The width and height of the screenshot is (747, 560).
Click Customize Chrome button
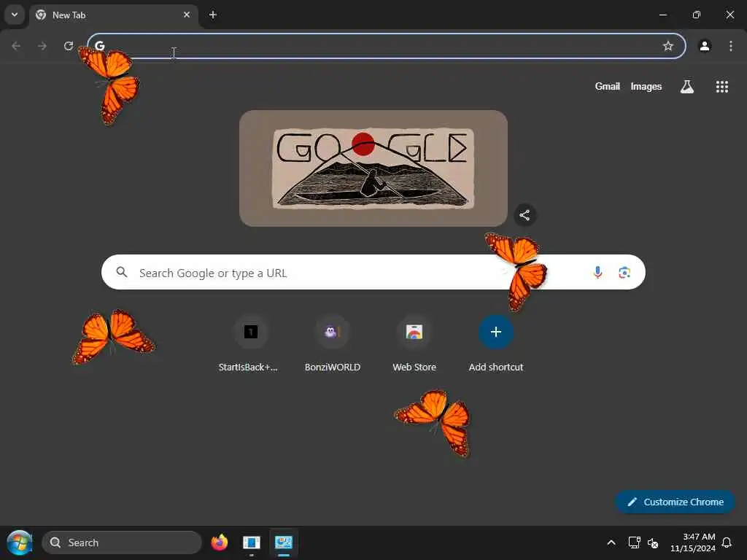coord(675,502)
